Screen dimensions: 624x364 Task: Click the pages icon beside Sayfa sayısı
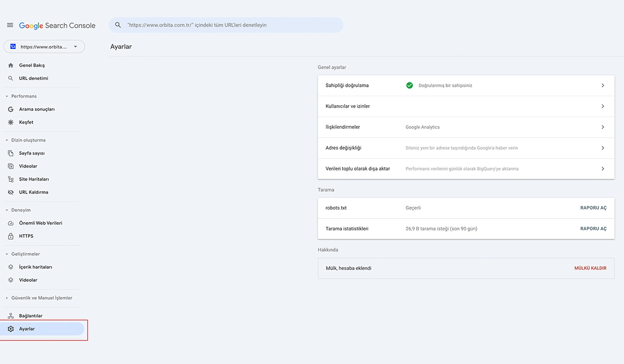point(11,153)
